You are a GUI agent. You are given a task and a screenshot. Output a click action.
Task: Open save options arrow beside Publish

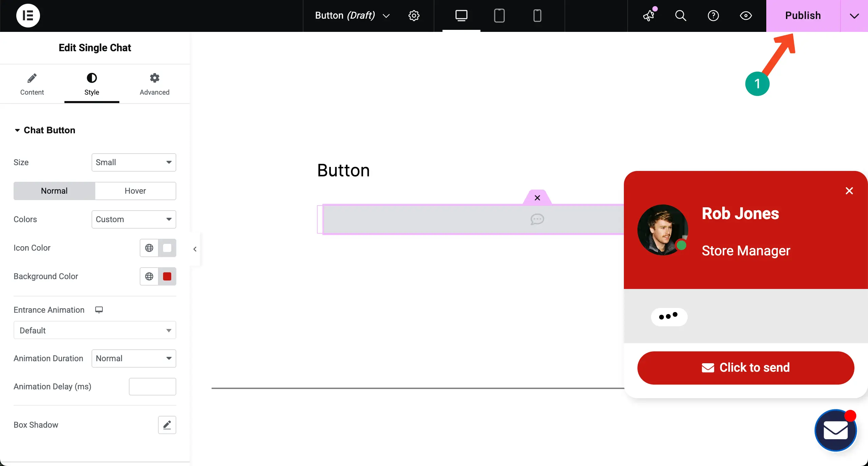854,16
